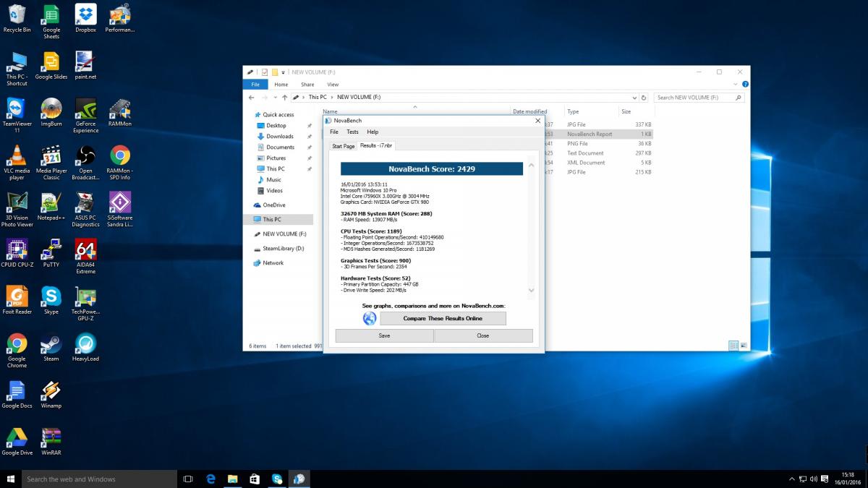Open WinRAR from the desktop
868x488 pixels.
point(51,442)
